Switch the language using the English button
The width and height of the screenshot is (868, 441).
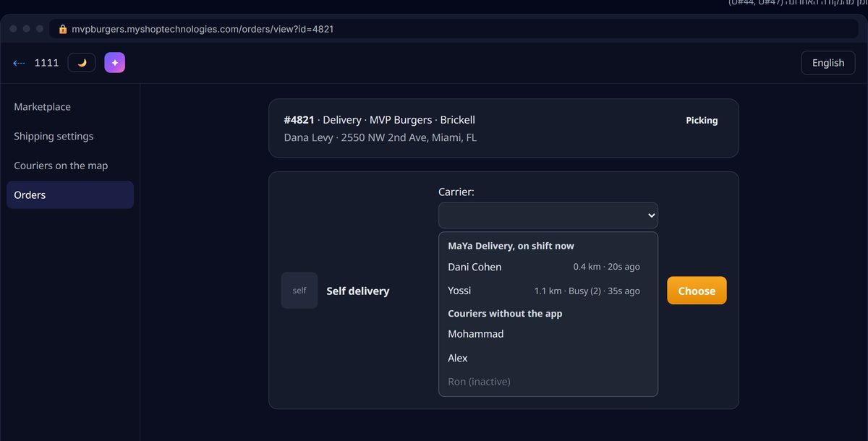click(828, 63)
